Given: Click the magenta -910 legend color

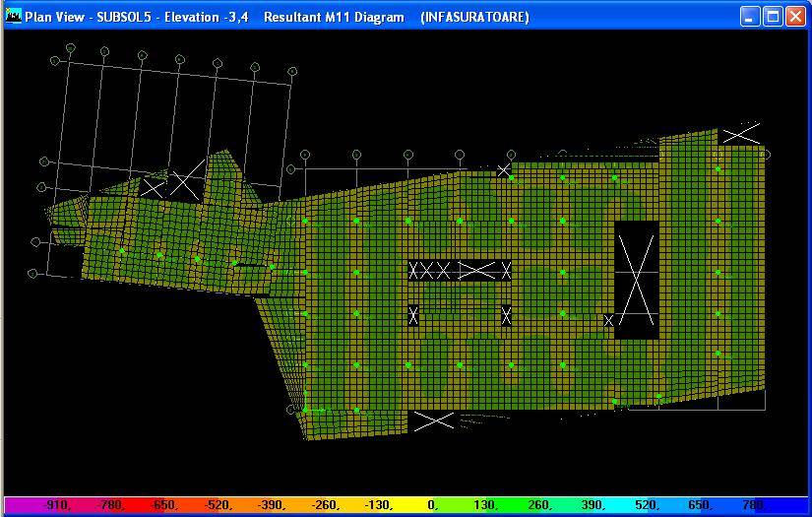Looking at the screenshot, I should (57, 505).
